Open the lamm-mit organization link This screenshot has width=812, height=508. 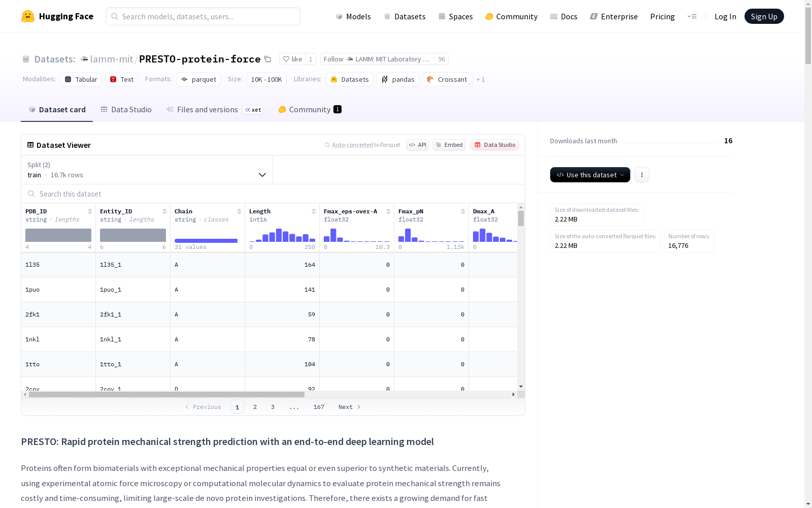(x=112, y=59)
